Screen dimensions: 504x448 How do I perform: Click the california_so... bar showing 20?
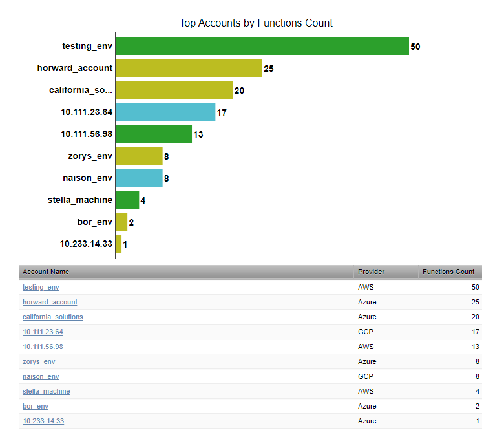[x=174, y=90]
